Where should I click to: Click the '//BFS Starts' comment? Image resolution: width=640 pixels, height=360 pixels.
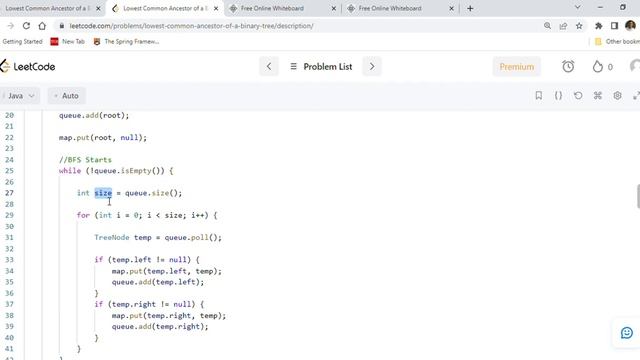coord(85,160)
